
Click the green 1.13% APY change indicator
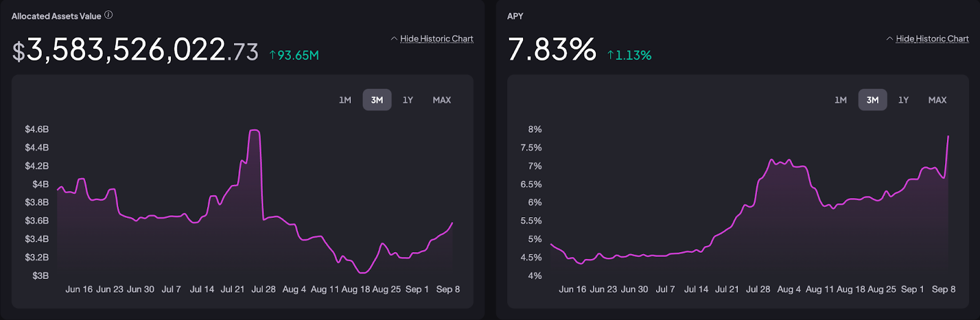tap(630, 55)
